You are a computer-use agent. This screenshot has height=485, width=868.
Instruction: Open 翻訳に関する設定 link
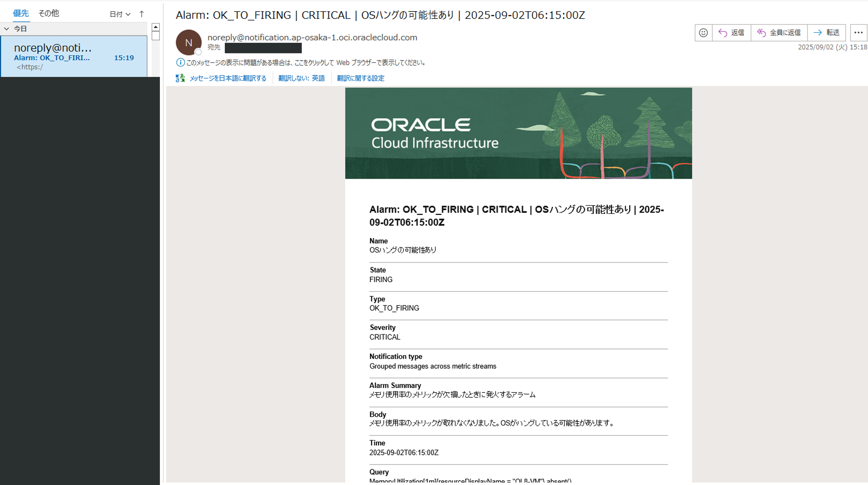[361, 78]
